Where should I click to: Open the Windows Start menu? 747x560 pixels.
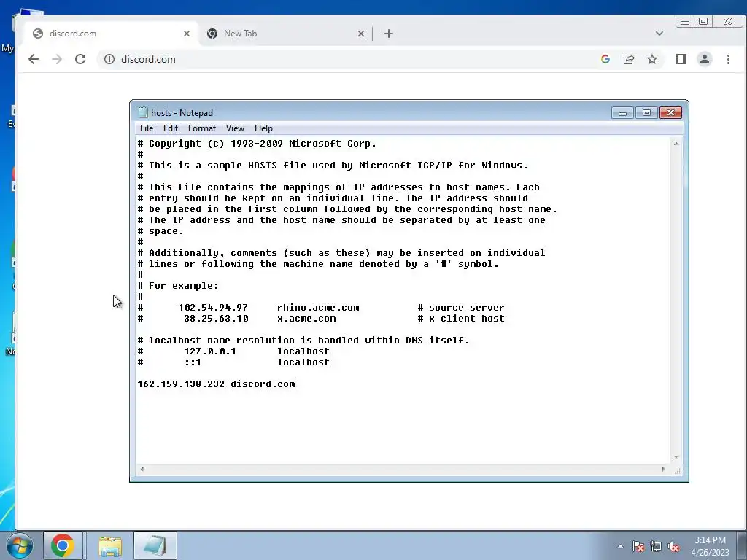tap(19, 545)
